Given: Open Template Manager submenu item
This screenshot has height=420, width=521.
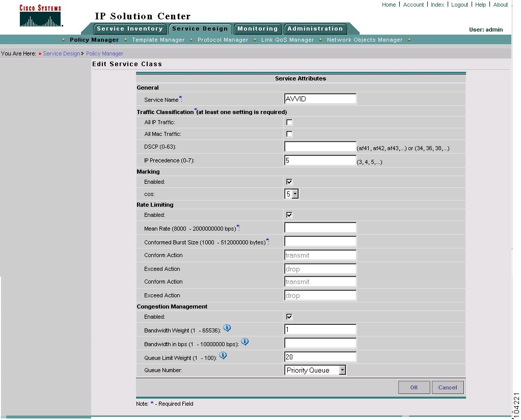Looking at the screenshot, I should pos(158,40).
